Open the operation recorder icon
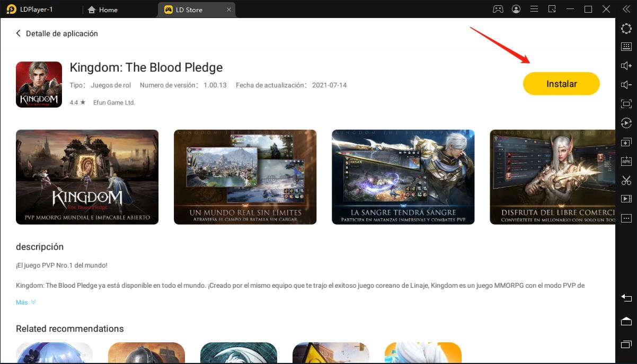 coord(626,123)
